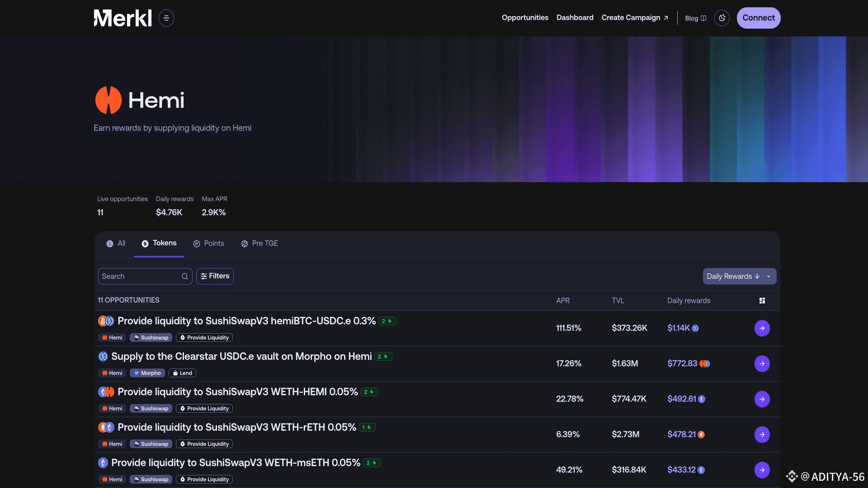Click the search magnifier icon

coord(184,277)
